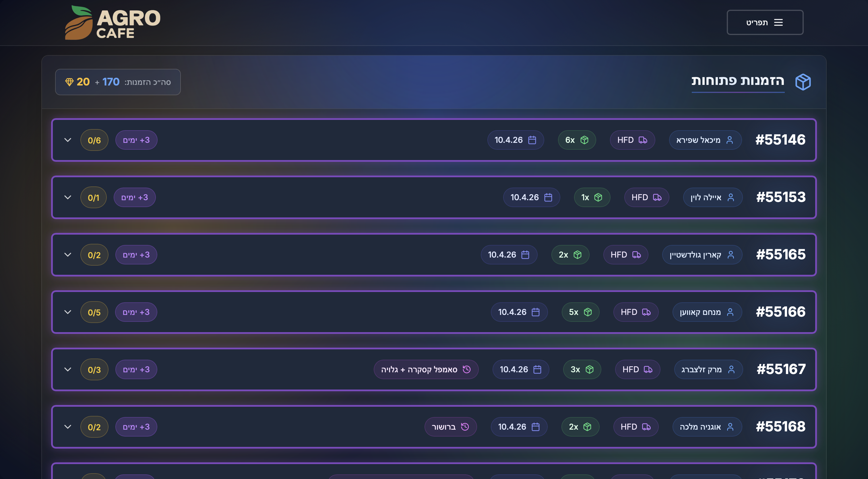Viewport: 868px width, 479px height.
Task: Click the person icon next to מנחם קאווען
Action: (730, 312)
